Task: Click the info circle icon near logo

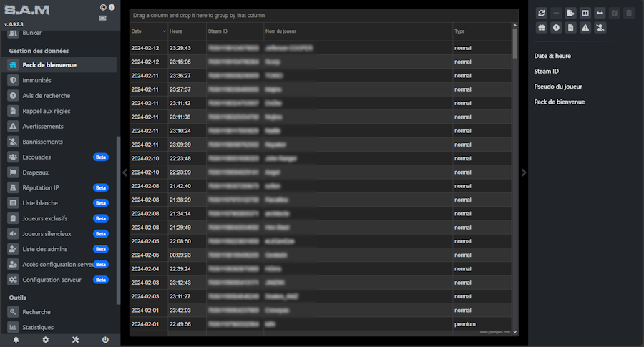Action: pyautogui.click(x=111, y=7)
